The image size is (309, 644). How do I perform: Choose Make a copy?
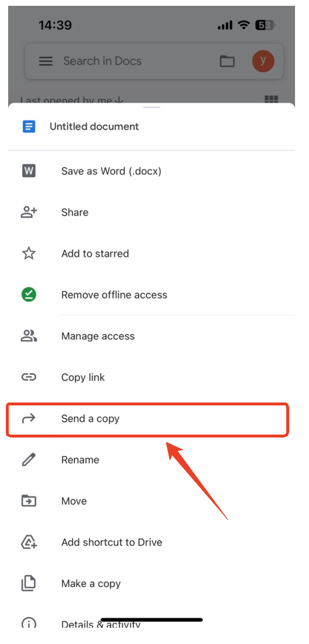point(152,583)
